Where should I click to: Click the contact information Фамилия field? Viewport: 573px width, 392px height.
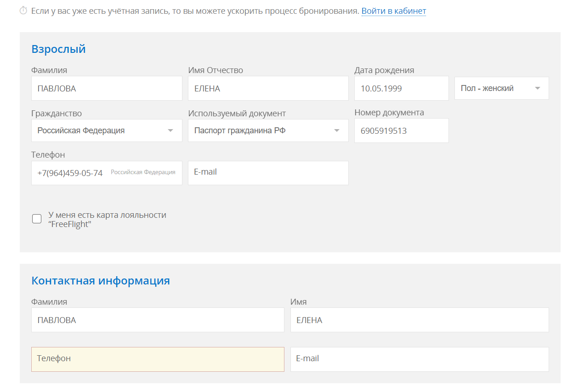[x=158, y=320]
